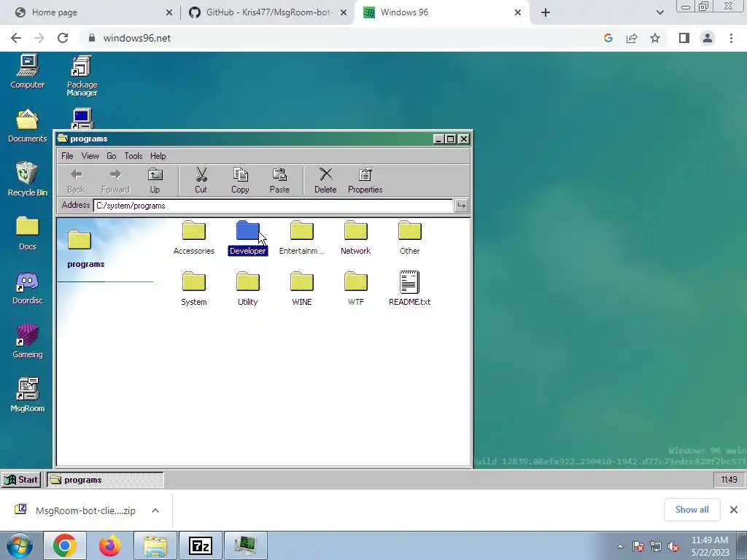This screenshot has width=747, height=560.
Task: Toggle the browser side panel
Action: [684, 38]
